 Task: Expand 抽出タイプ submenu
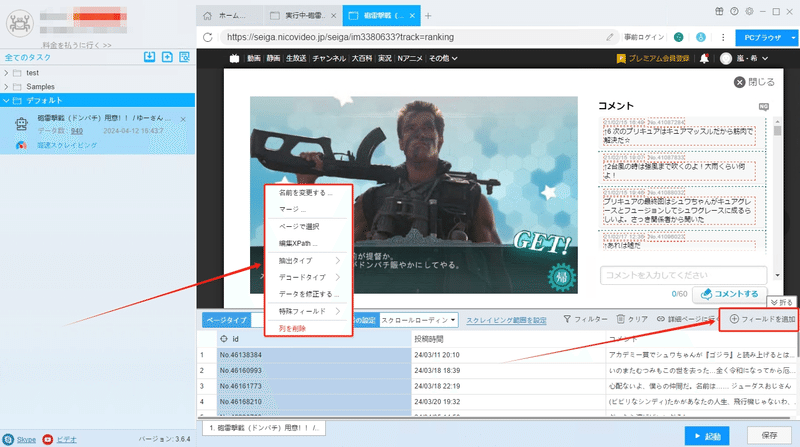tap(308, 261)
